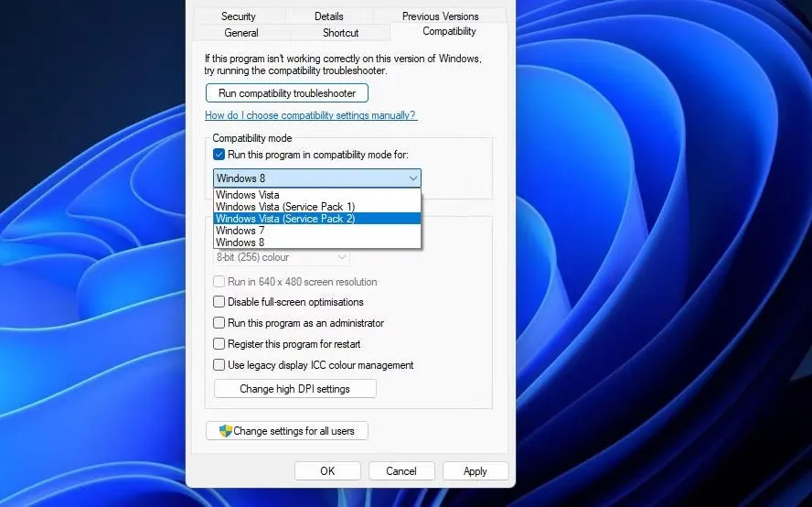
Task: Select the Compatibility tab
Action: coord(449,31)
